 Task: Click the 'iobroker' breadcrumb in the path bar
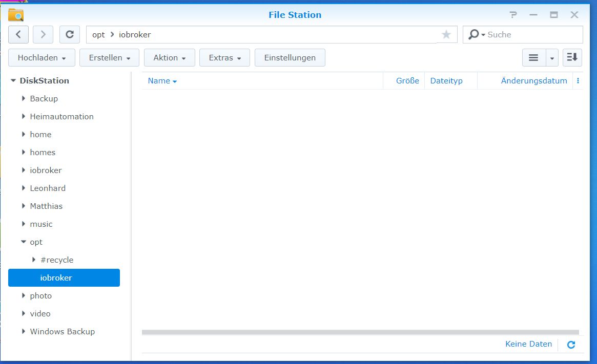click(x=135, y=35)
